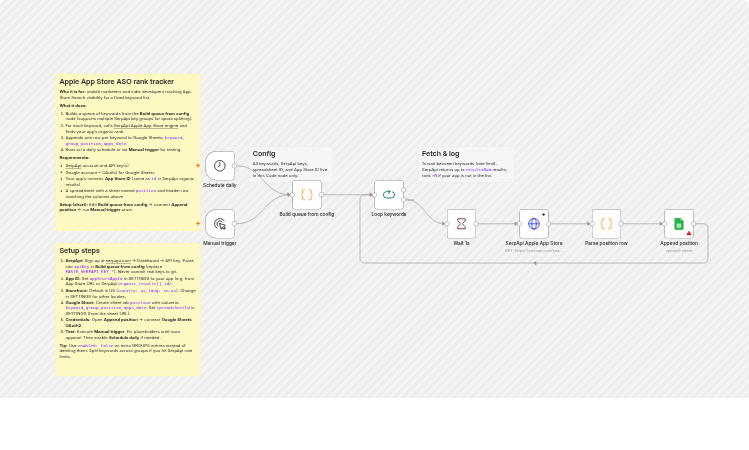Click the "Build queue from config" node label
This screenshot has width=749, height=450.
coord(307,214)
